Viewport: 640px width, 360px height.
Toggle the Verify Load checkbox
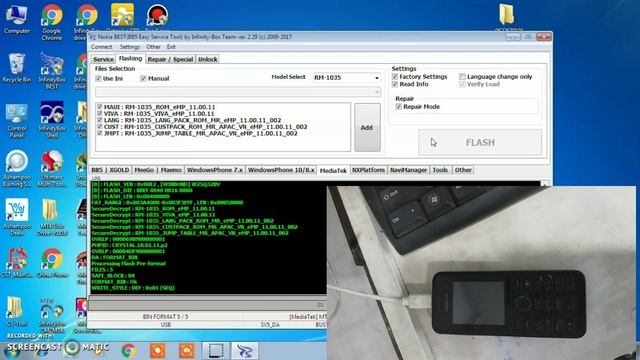click(462, 84)
